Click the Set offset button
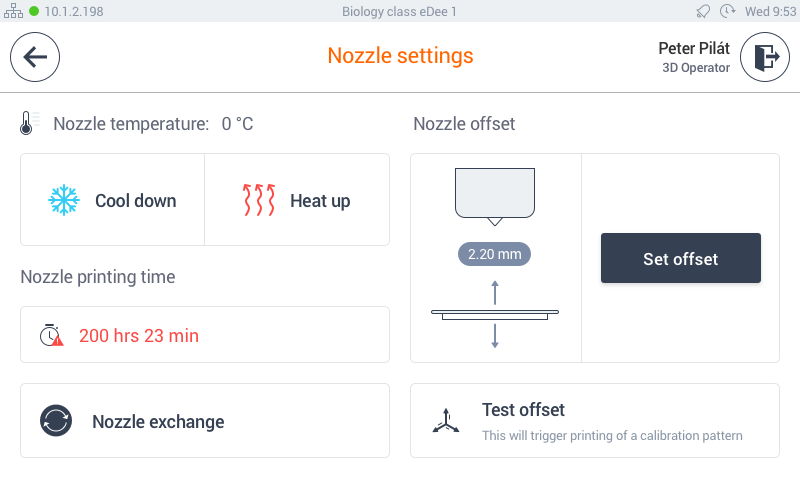 pyautogui.click(x=681, y=258)
